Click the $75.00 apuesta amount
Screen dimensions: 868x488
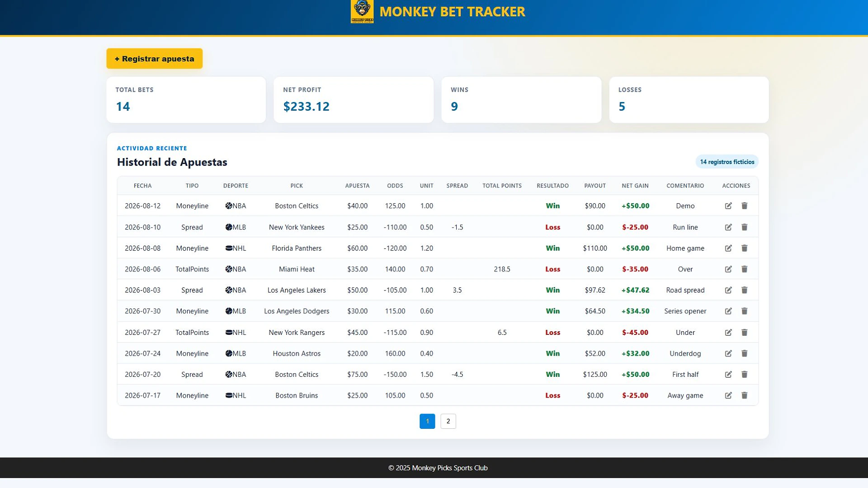pos(357,375)
